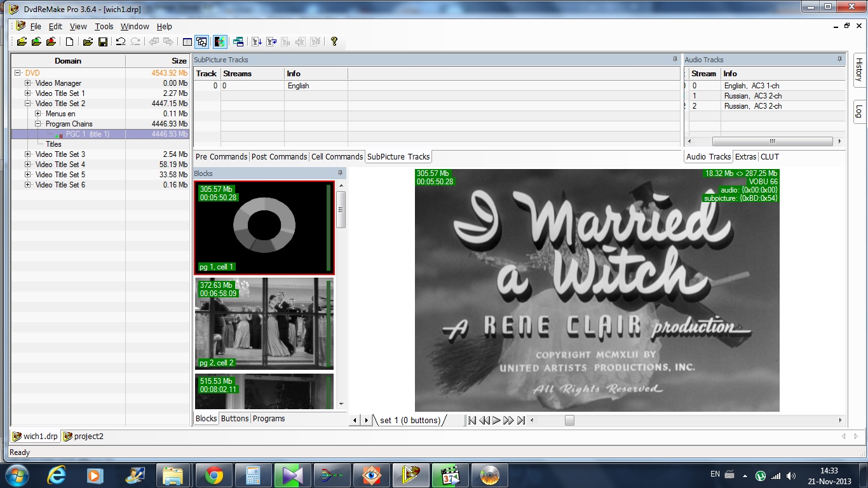Jump to last frame in preview
This screenshot has height=488, width=868.
pyautogui.click(x=521, y=420)
